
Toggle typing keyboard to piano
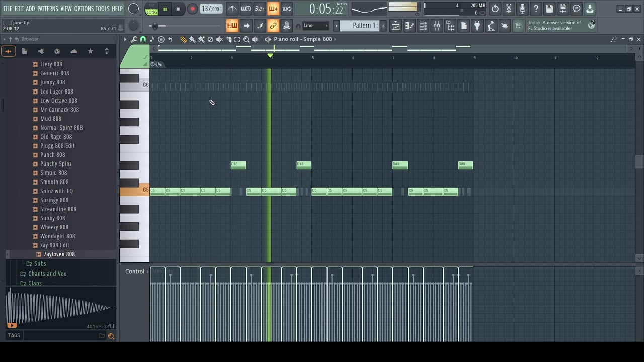[x=232, y=26]
